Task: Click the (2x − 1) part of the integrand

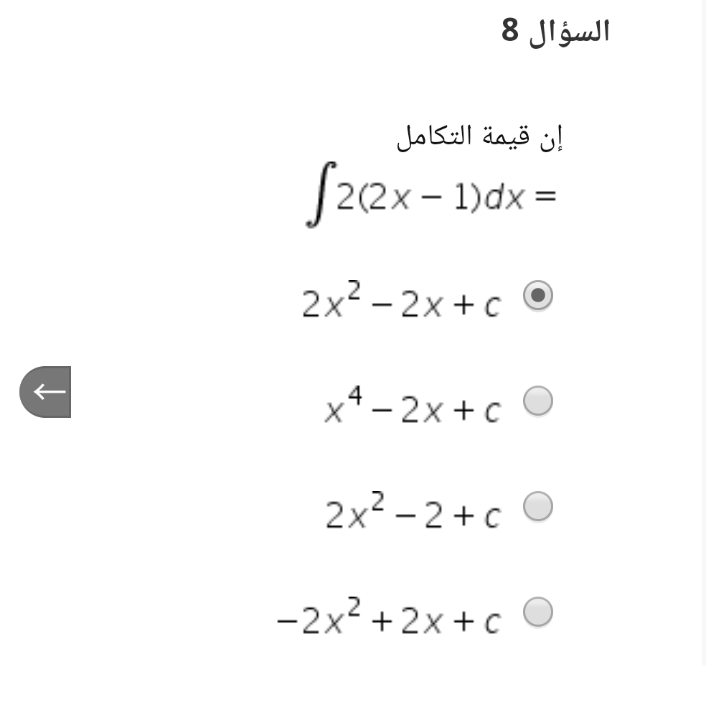Action: click(x=419, y=197)
